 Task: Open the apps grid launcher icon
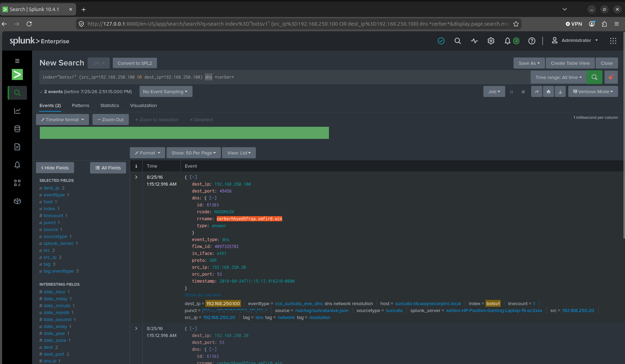tap(613, 41)
